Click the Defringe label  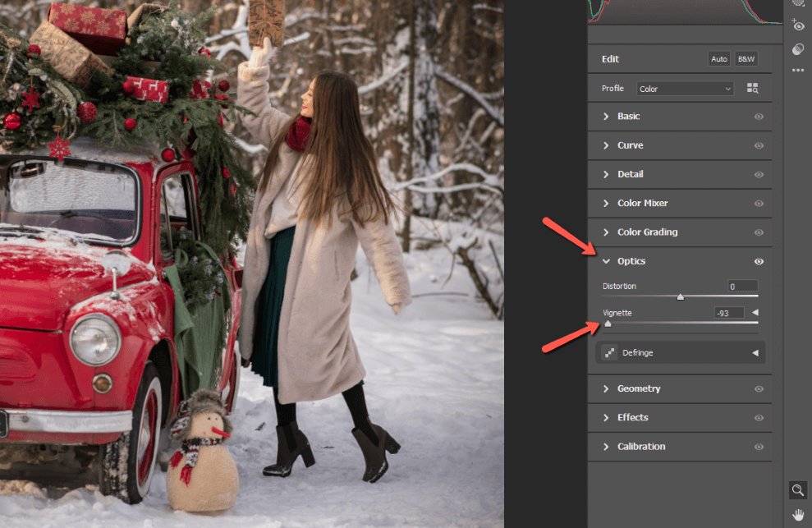pyautogui.click(x=637, y=353)
